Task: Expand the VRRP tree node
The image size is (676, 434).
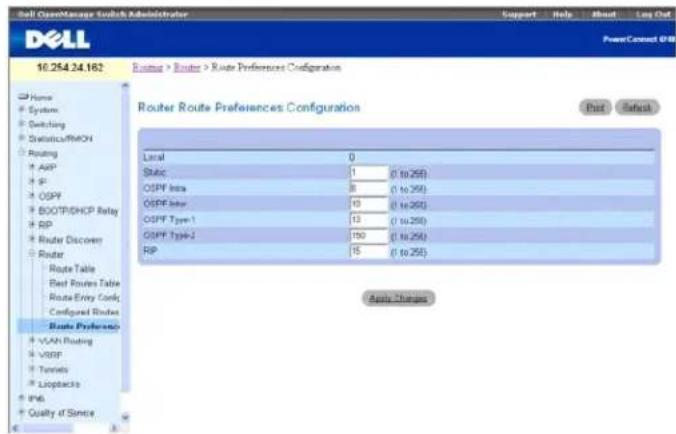Action: click(x=31, y=355)
